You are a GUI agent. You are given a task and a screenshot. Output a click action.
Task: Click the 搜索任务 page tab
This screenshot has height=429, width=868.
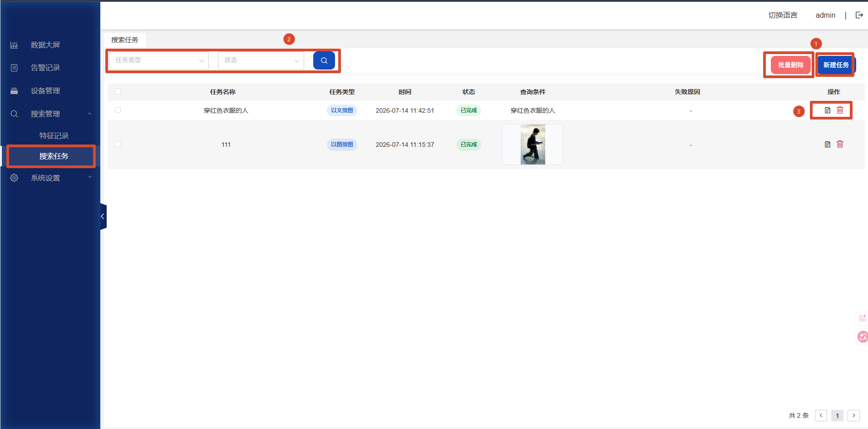click(125, 40)
